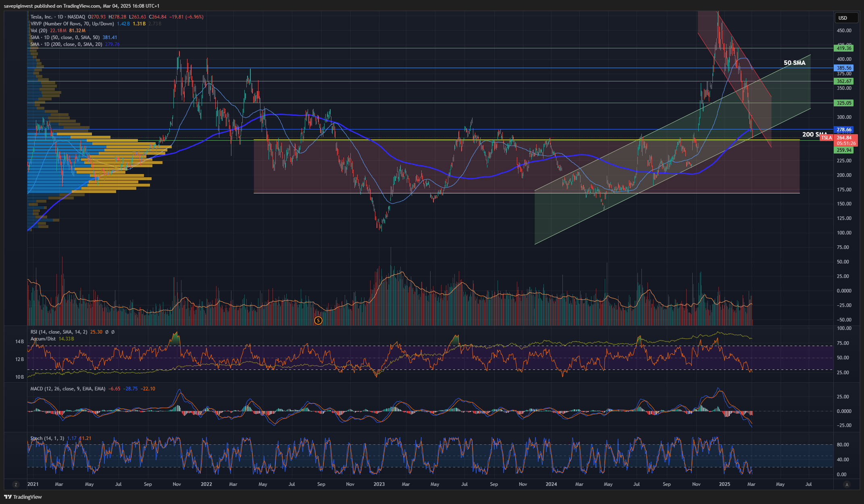Viewport: 864px width, 504px height.
Task: Click the Z timezone button
Action: pyautogui.click(x=16, y=484)
